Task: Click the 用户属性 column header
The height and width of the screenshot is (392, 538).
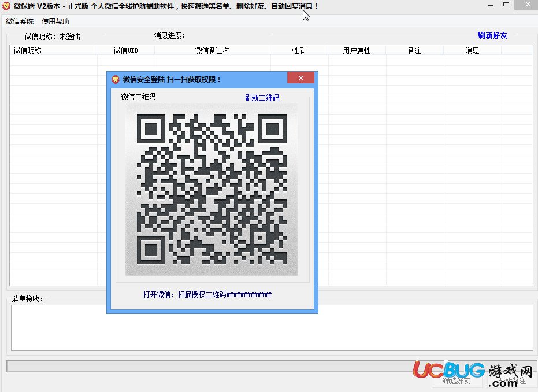Action: coord(357,50)
